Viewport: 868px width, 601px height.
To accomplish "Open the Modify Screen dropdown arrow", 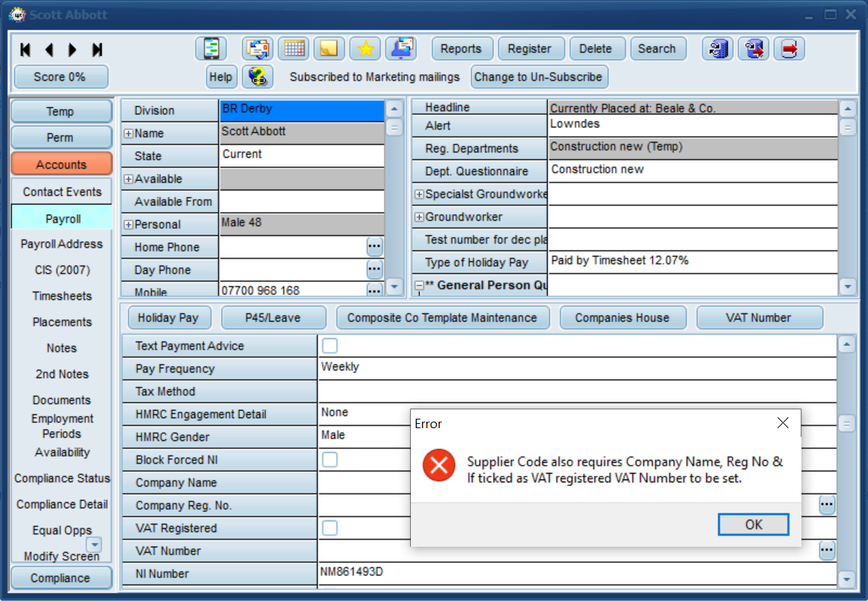I will pyautogui.click(x=94, y=545).
